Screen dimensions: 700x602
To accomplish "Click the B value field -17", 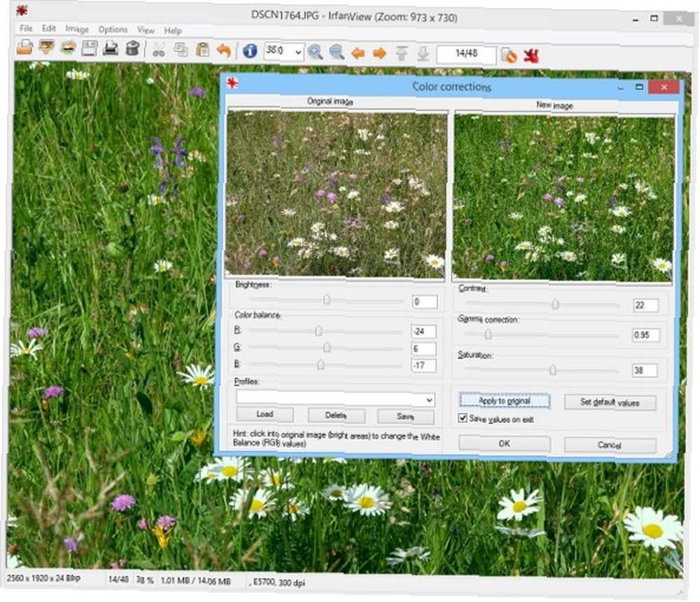I will tap(423, 366).
